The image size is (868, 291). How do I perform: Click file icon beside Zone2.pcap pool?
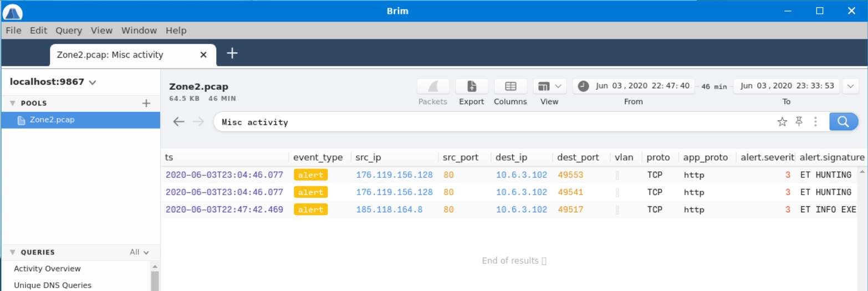(21, 120)
